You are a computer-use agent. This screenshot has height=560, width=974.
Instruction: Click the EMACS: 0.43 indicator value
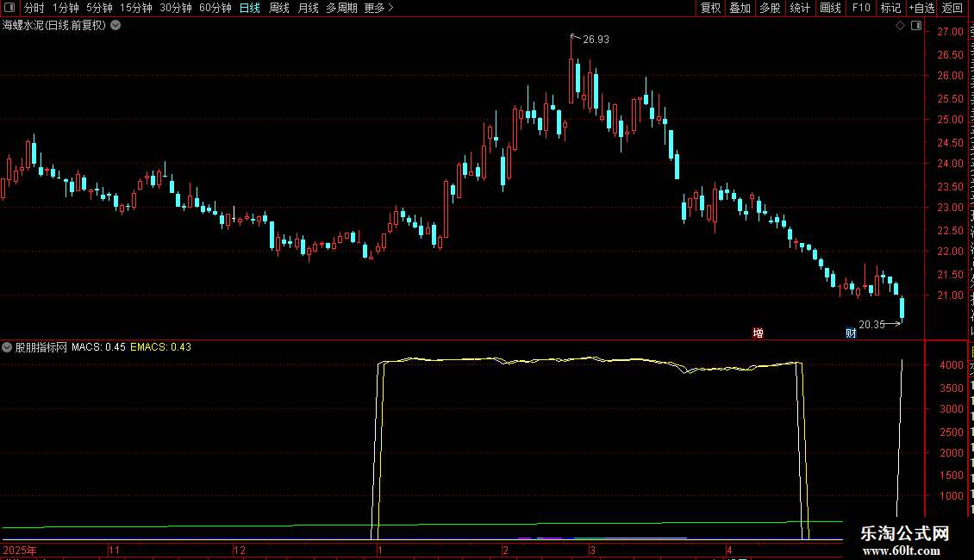click(x=160, y=347)
